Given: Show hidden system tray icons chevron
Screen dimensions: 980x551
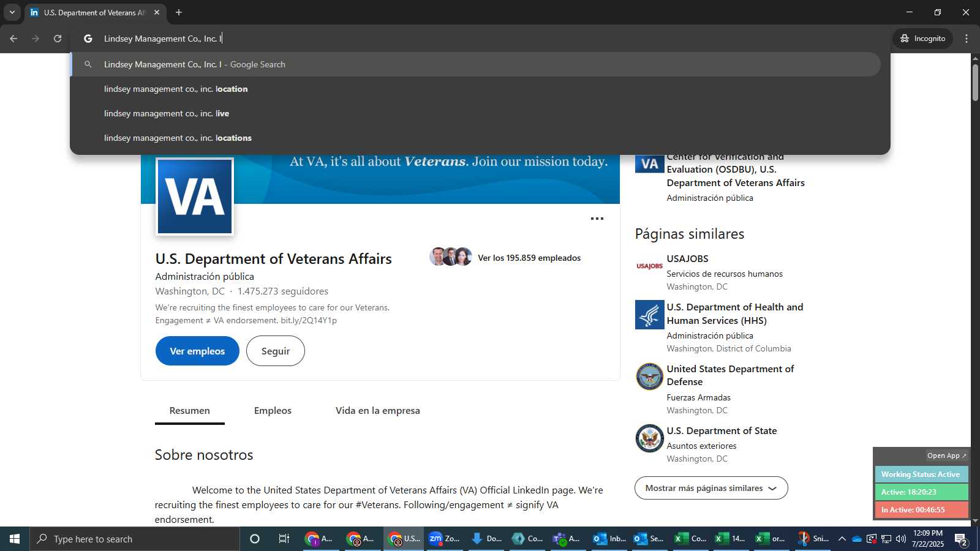Looking at the screenshot, I should [x=842, y=539].
